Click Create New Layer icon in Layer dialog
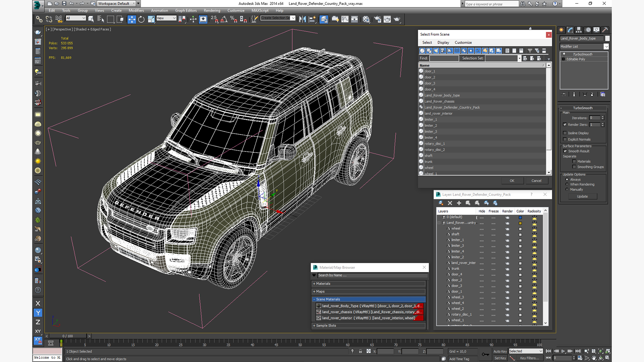 pyautogui.click(x=441, y=203)
